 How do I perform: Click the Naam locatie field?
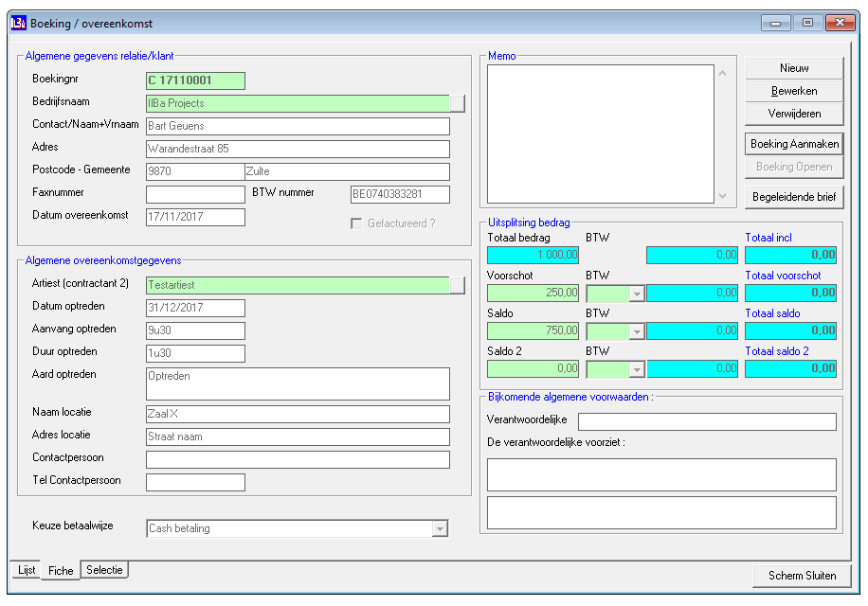298,414
